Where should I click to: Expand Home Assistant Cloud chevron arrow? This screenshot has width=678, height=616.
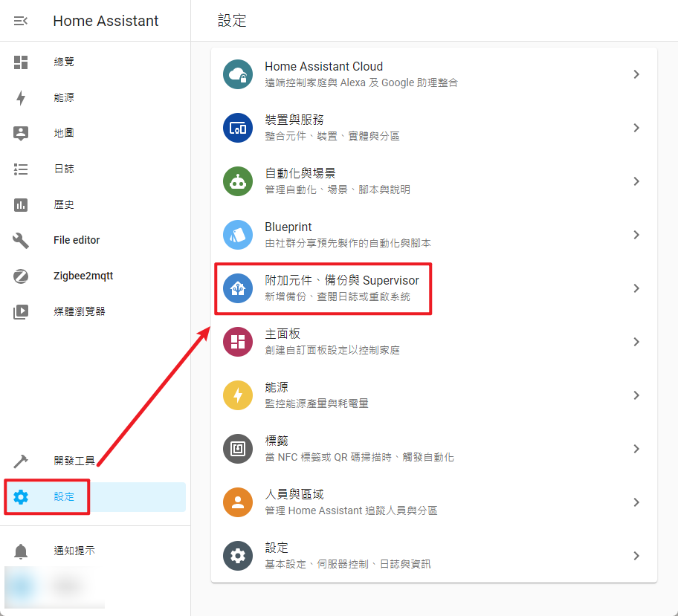pos(636,74)
